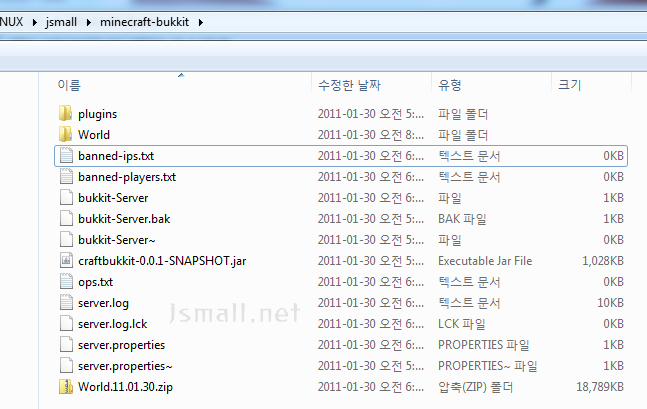Select the bukkit-Server file name

click(x=113, y=198)
